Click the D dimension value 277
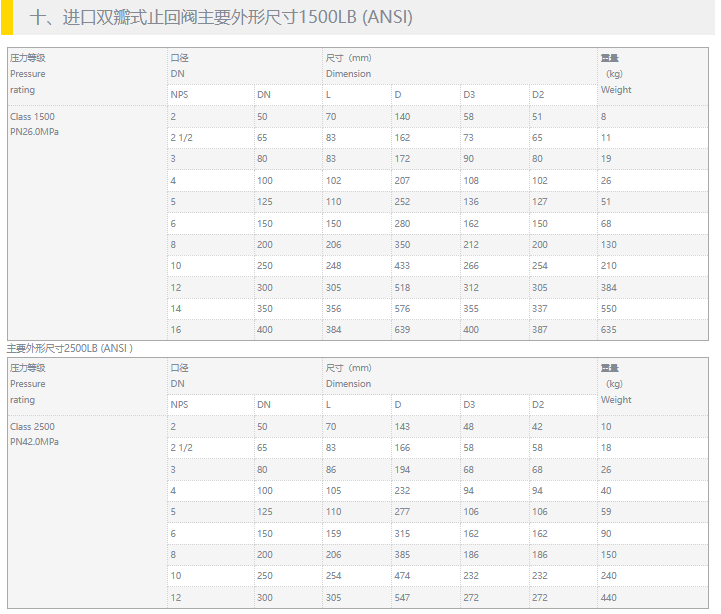Screen dimensions: 721x614 402,512
